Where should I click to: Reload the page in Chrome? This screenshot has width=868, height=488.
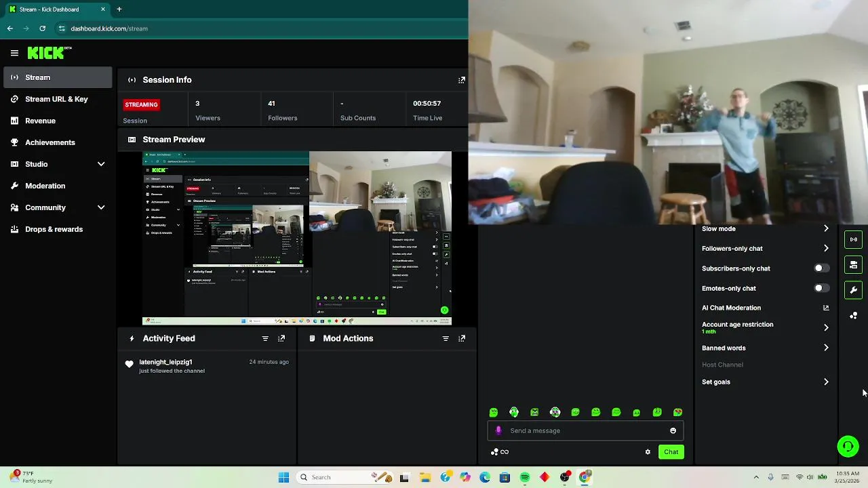coord(42,28)
